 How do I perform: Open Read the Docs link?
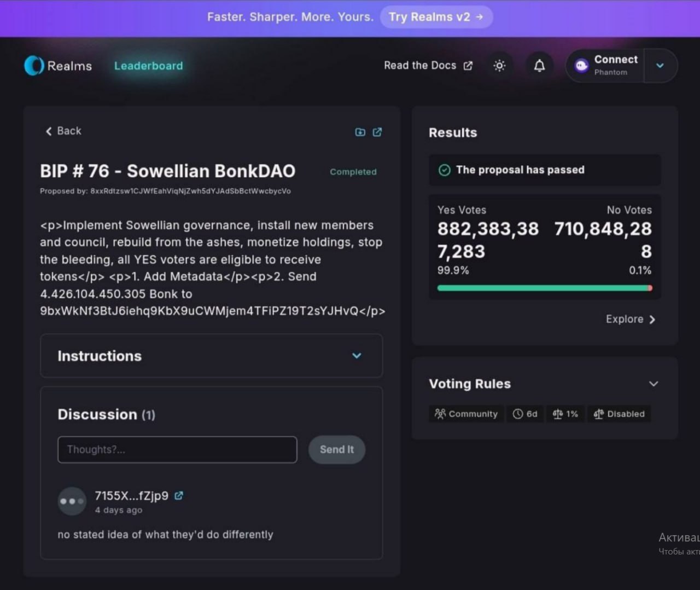pos(428,66)
